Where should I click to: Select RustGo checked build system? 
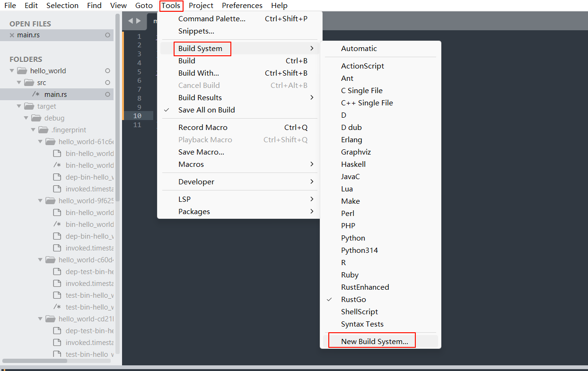tap(353, 299)
